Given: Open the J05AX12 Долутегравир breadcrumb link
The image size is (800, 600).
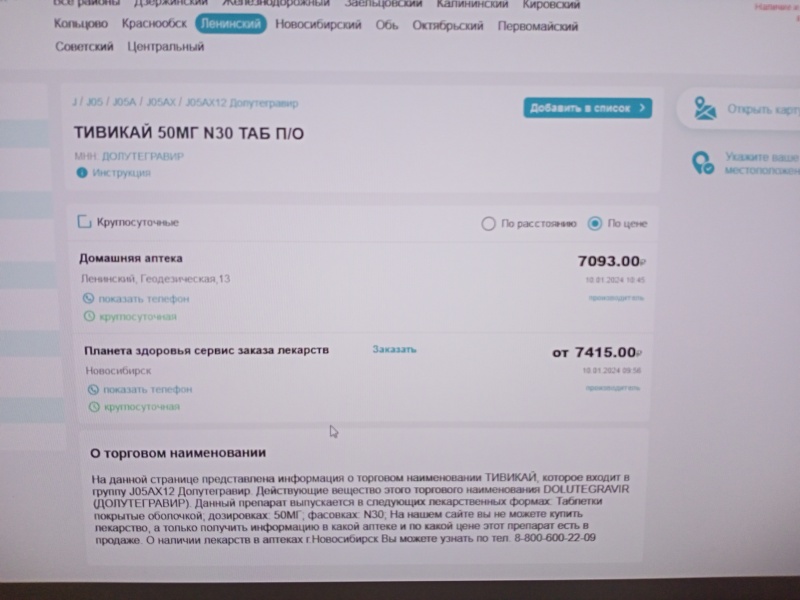Looking at the screenshot, I should click(x=242, y=103).
